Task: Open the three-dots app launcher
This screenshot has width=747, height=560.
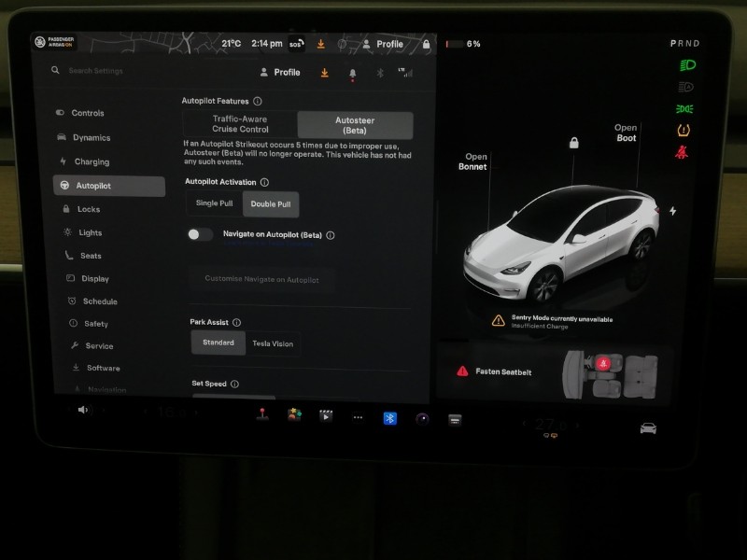Action: (358, 417)
